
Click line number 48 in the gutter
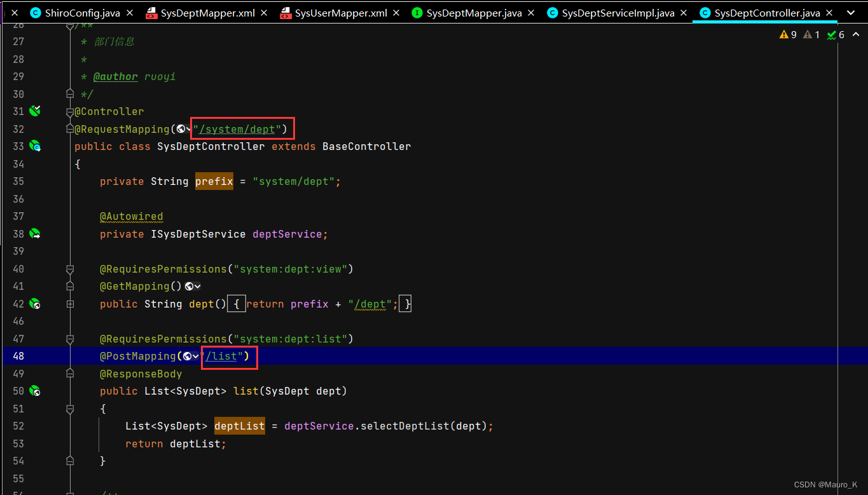tap(18, 356)
